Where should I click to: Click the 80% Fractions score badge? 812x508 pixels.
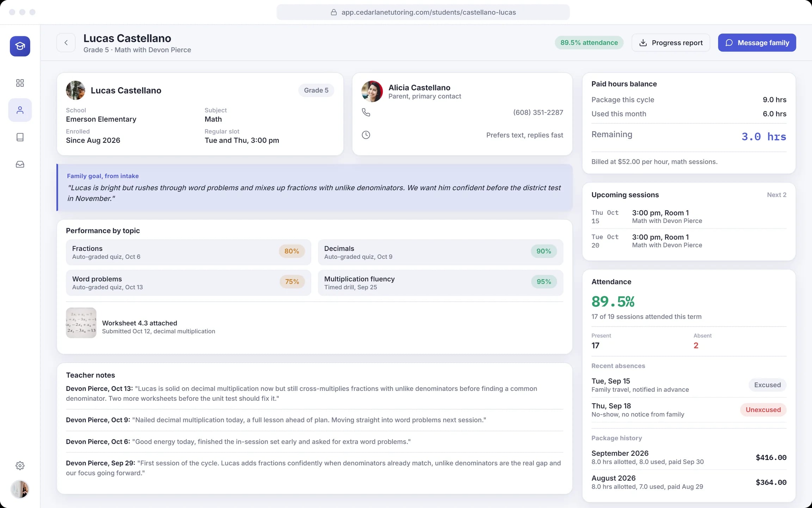(291, 251)
